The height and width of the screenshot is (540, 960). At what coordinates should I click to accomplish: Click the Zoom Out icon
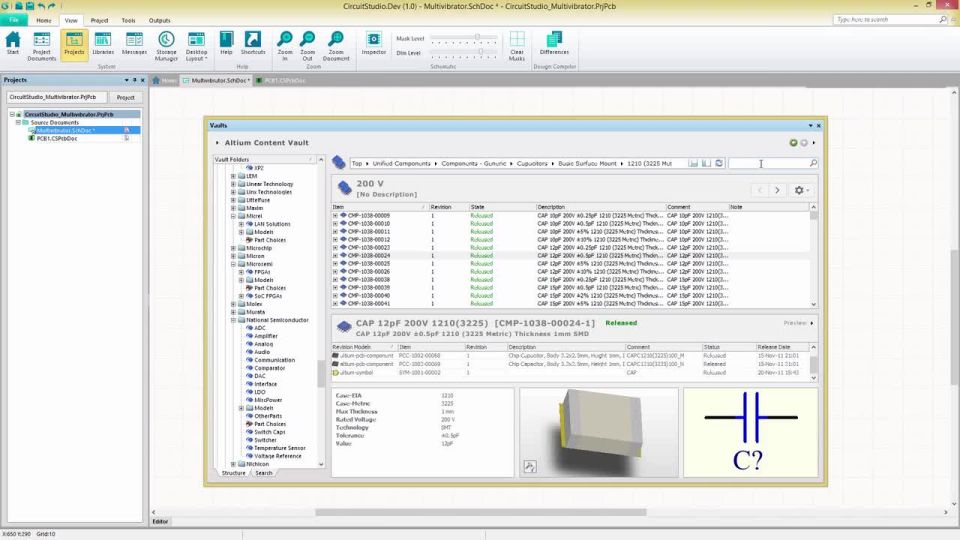307,46
